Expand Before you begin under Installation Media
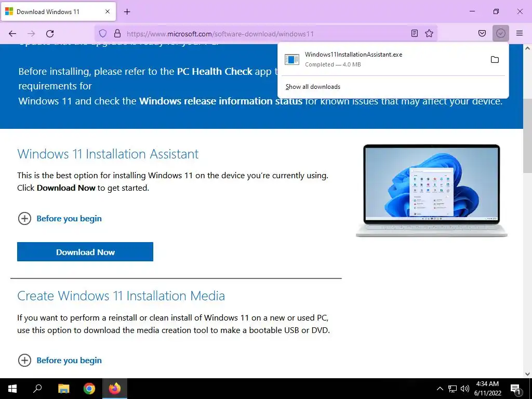Screen dimensions: 532x399 pos(59,361)
